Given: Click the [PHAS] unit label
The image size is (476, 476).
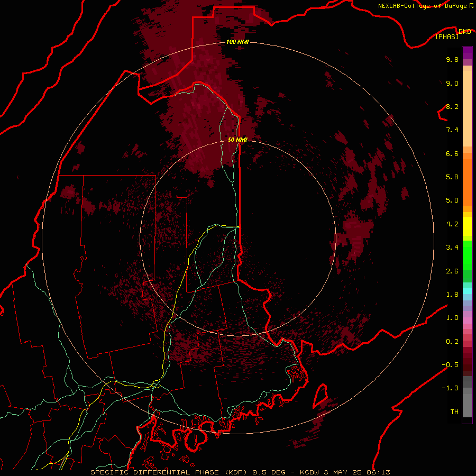Looking at the screenshot, I should pyautogui.click(x=447, y=37).
